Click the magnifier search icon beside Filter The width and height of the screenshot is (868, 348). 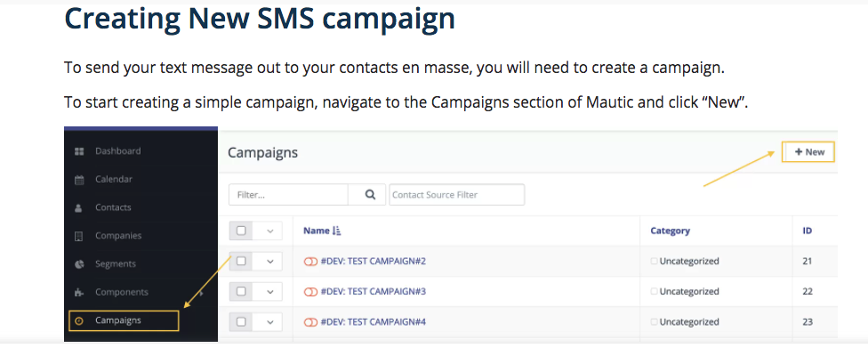point(370,195)
